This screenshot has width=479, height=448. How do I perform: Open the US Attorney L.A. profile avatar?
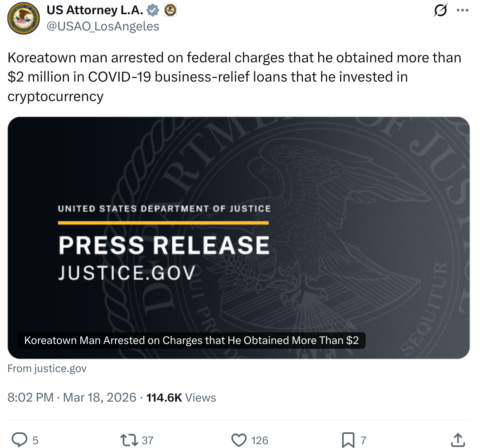(23, 18)
